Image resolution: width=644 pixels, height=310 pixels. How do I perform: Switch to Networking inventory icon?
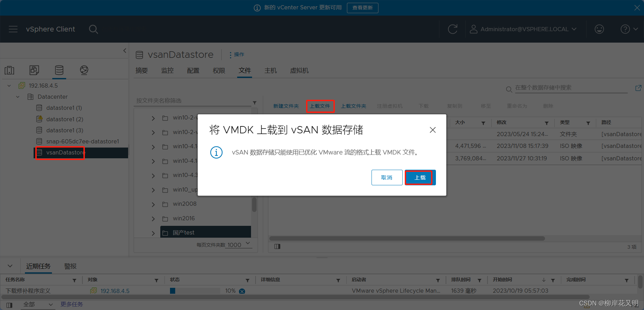[x=84, y=70]
